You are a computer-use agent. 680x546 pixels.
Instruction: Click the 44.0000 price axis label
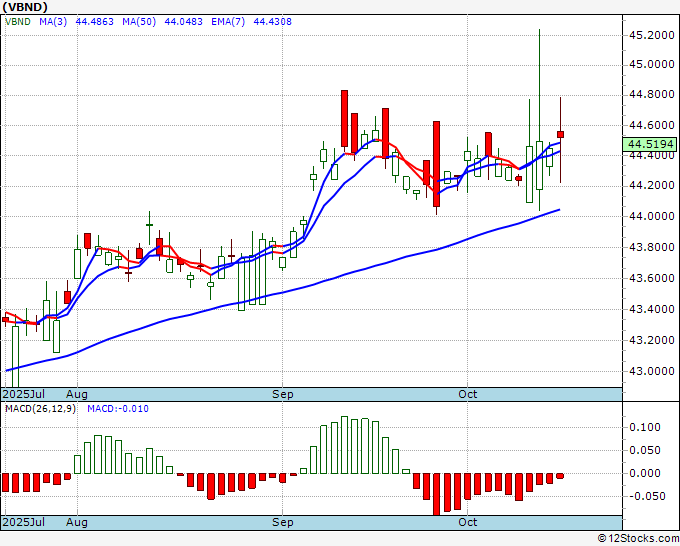[x=652, y=216]
